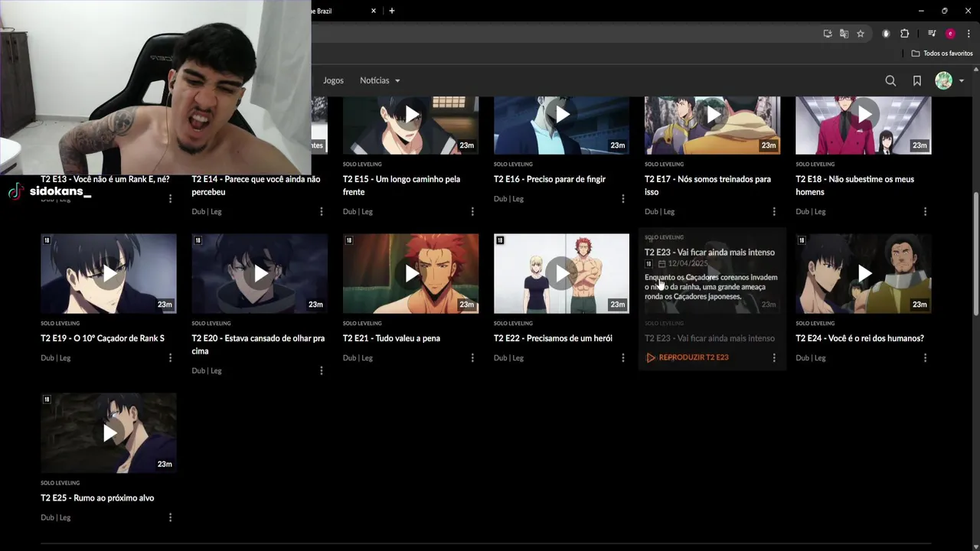Open the T2 E24 episode thumbnail
The width and height of the screenshot is (980, 551).
tap(864, 273)
